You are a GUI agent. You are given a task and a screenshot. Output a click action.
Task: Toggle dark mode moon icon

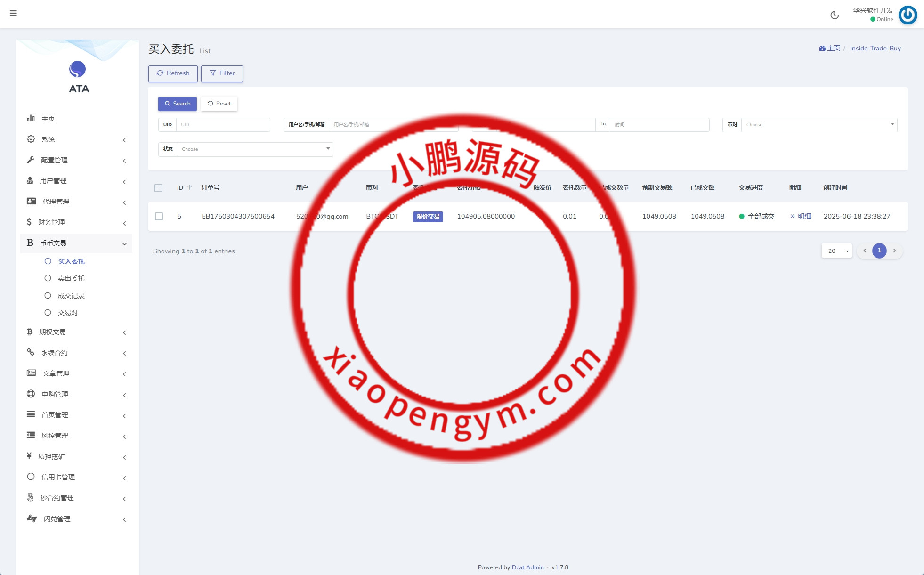[x=835, y=15]
